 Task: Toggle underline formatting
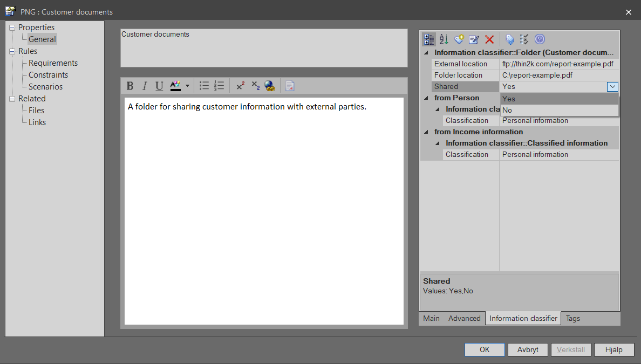159,86
